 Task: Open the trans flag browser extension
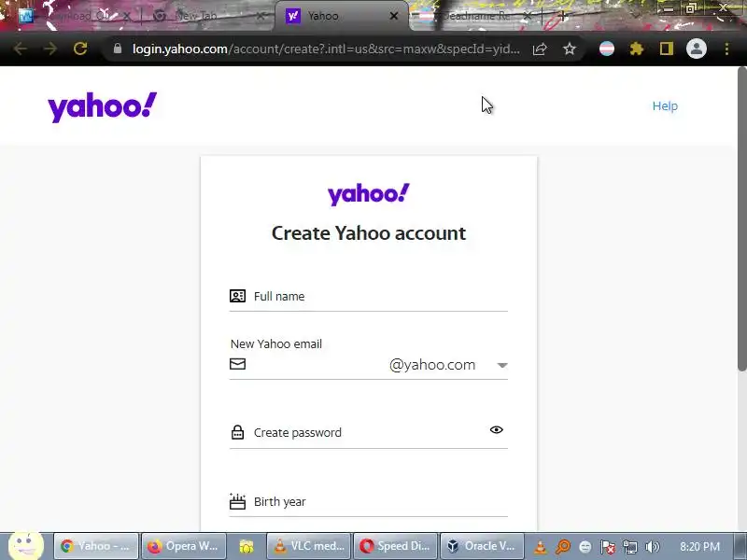pyautogui.click(x=606, y=49)
